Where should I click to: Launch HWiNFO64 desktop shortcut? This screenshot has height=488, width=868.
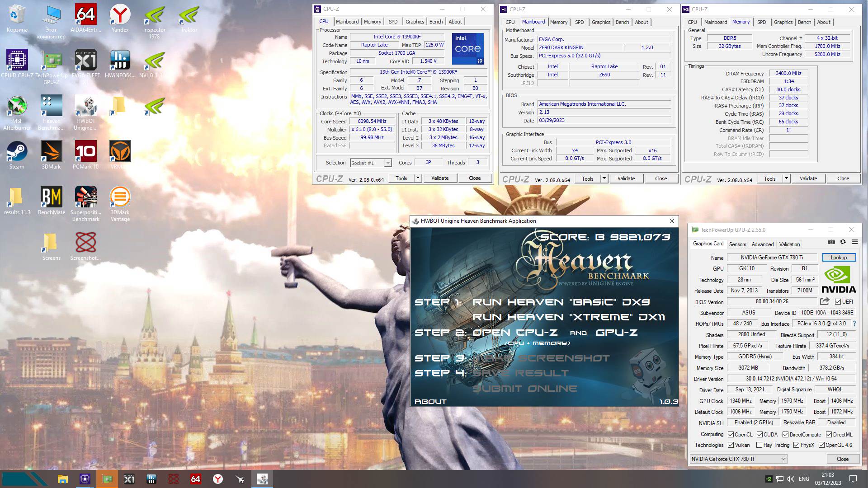[x=120, y=63]
